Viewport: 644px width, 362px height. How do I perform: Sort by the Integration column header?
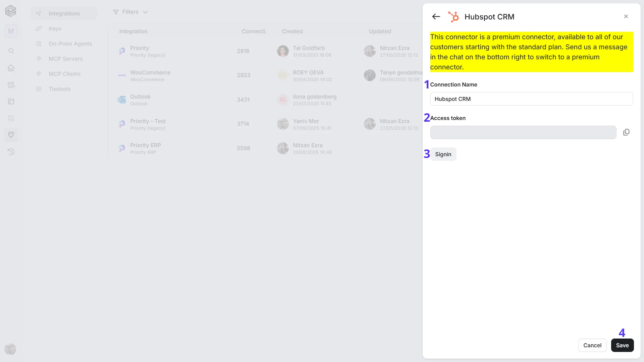pyautogui.click(x=133, y=31)
